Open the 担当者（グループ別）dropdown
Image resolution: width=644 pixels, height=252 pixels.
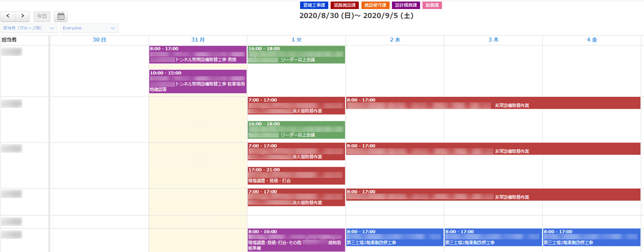click(29, 28)
